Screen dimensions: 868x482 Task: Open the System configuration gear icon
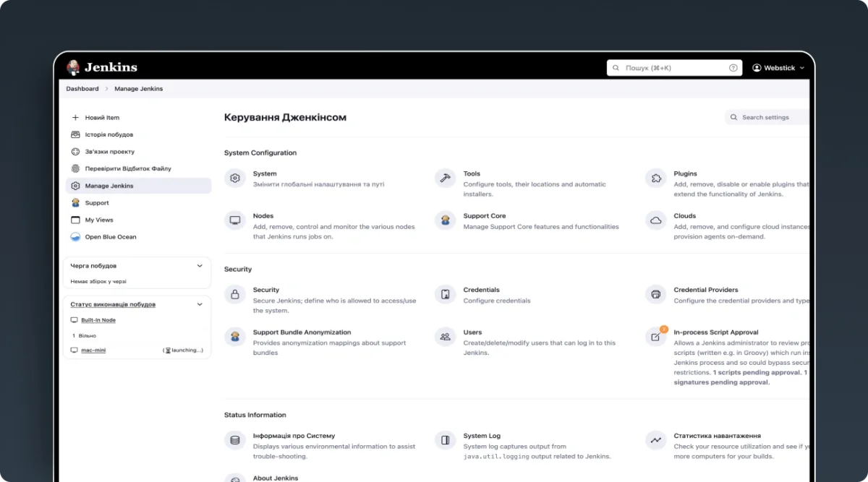(x=235, y=178)
